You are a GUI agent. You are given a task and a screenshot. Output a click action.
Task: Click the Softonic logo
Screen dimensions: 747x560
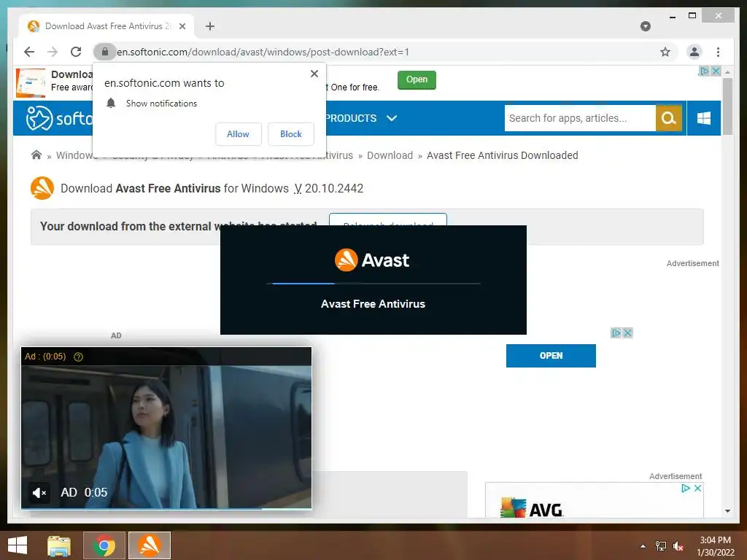click(x=59, y=117)
